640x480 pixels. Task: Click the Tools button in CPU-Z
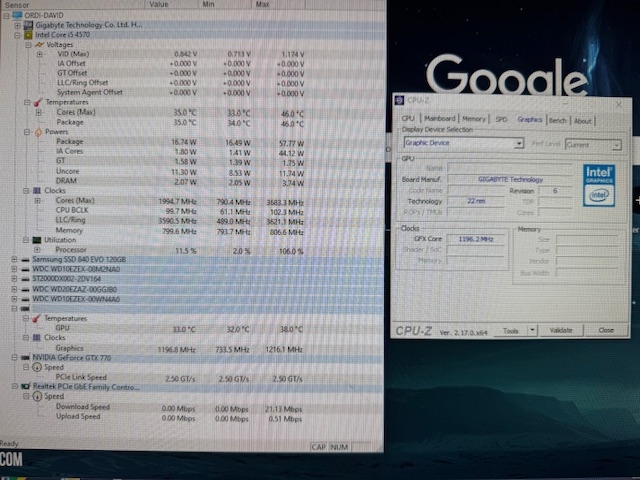510,331
